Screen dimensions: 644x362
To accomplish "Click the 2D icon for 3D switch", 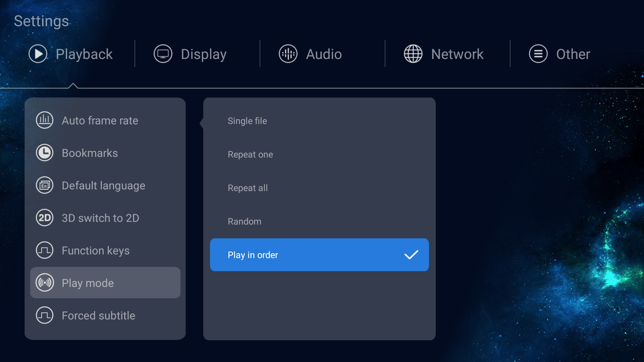I will (45, 218).
